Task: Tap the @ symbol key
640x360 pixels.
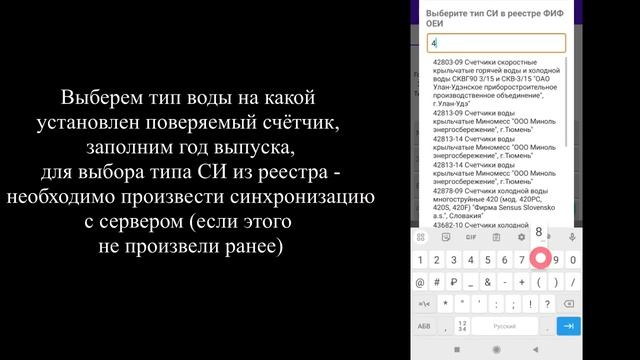Action: (420, 282)
